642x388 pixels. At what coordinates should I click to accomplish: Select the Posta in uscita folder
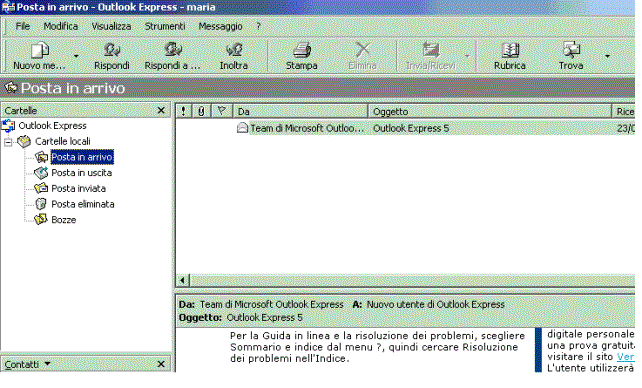81,173
